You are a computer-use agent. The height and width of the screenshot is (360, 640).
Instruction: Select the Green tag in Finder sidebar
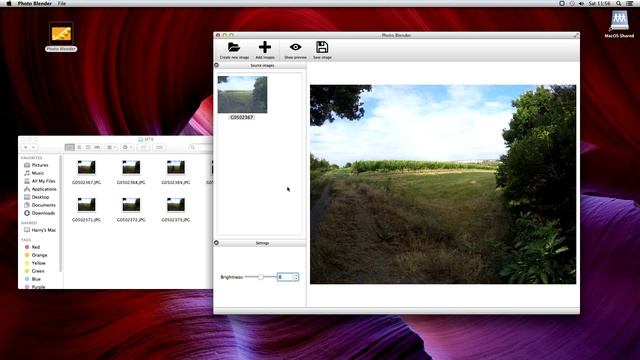(x=38, y=271)
